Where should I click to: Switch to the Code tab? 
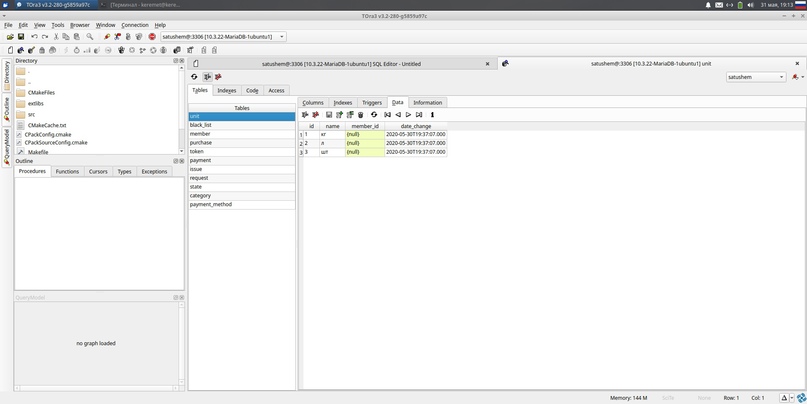click(x=252, y=90)
